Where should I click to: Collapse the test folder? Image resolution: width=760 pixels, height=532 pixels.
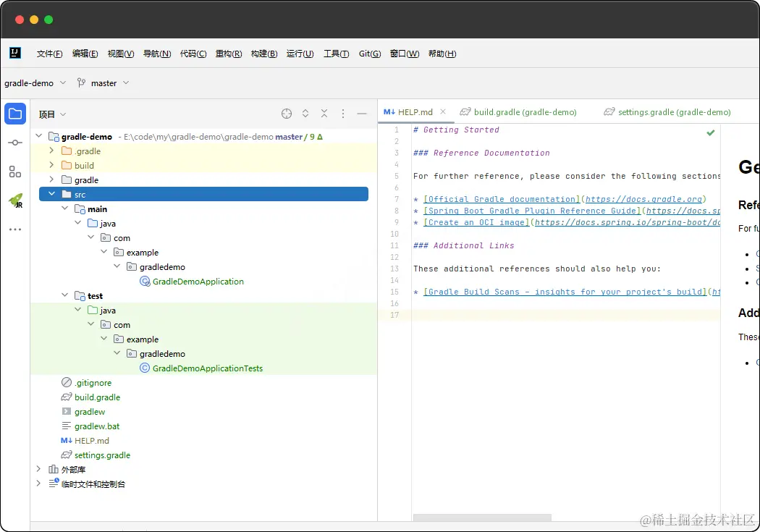[x=64, y=295]
